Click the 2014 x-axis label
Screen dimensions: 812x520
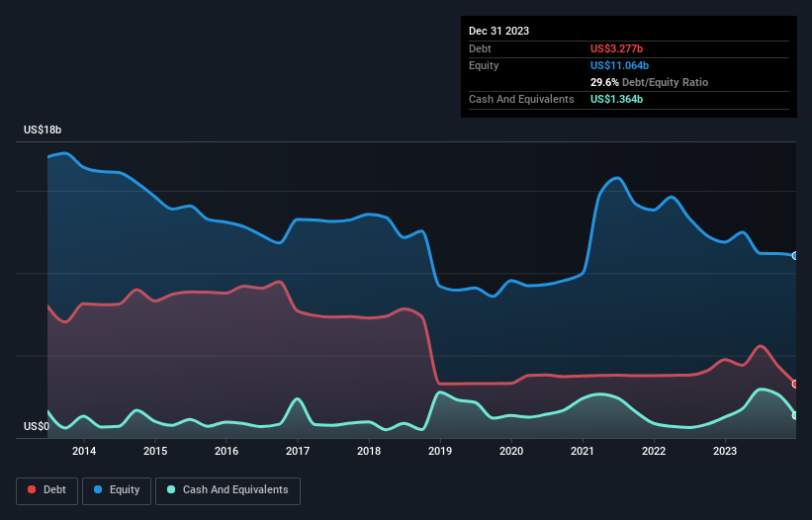pyautogui.click(x=84, y=451)
